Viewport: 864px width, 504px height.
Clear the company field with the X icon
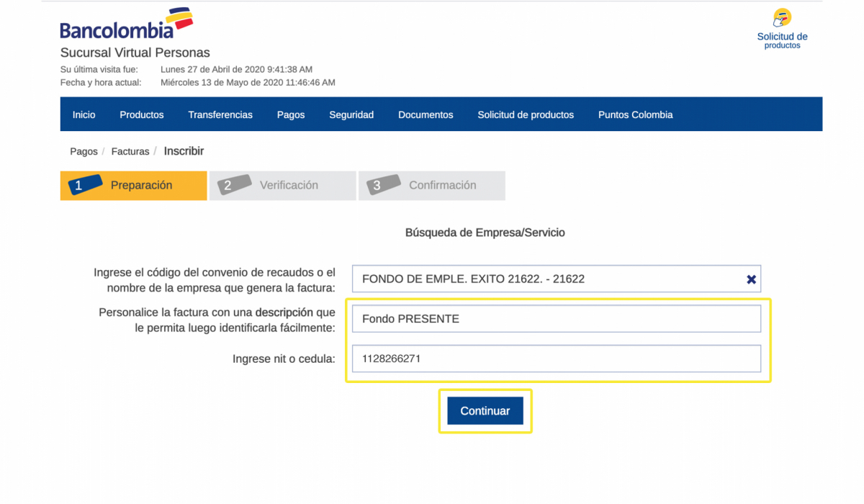tap(751, 279)
